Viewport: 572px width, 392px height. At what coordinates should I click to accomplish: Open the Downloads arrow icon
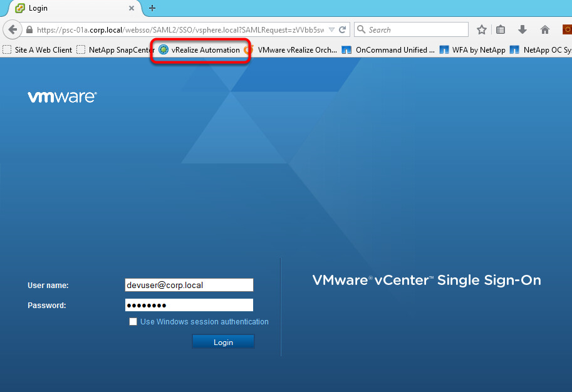click(x=523, y=29)
